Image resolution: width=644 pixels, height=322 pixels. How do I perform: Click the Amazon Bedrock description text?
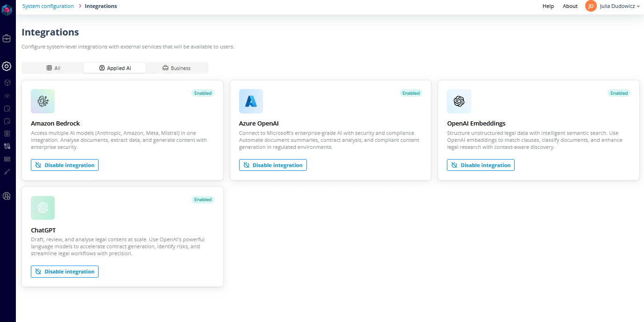pyautogui.click(x=119, y=140)
